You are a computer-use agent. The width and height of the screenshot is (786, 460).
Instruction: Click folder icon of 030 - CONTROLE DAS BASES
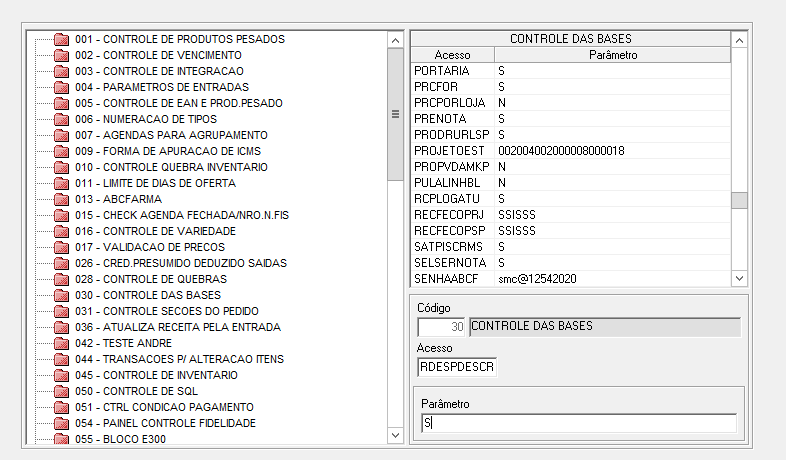pyautogui.click(x=61, y=295)
